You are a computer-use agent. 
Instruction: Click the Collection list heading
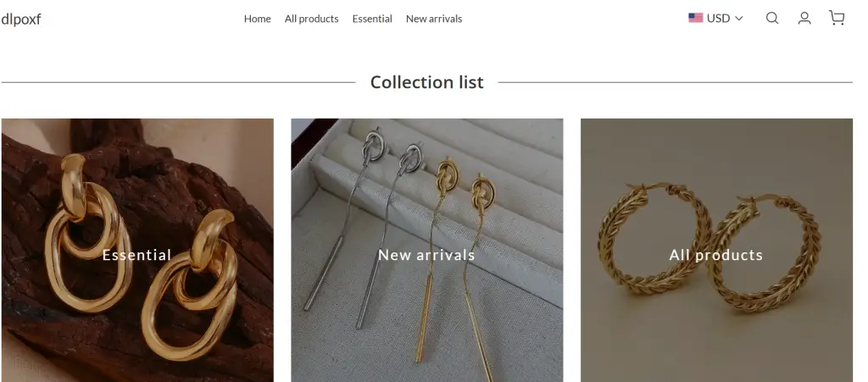[426, 82]
